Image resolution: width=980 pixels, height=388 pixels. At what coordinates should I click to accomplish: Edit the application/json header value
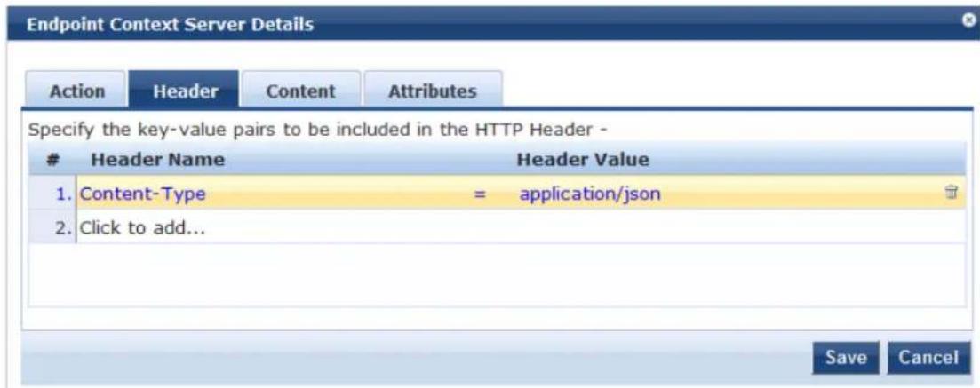pos(590,194)
